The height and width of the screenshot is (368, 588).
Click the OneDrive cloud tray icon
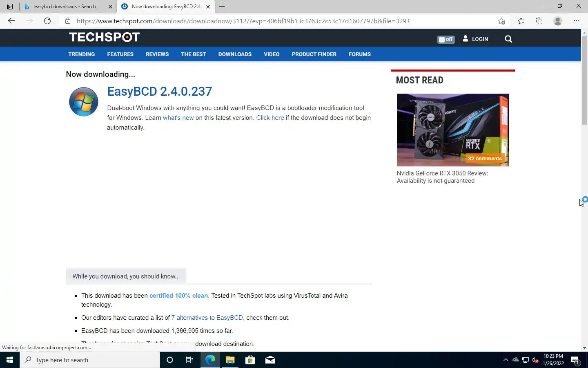(x=516, y=360)
